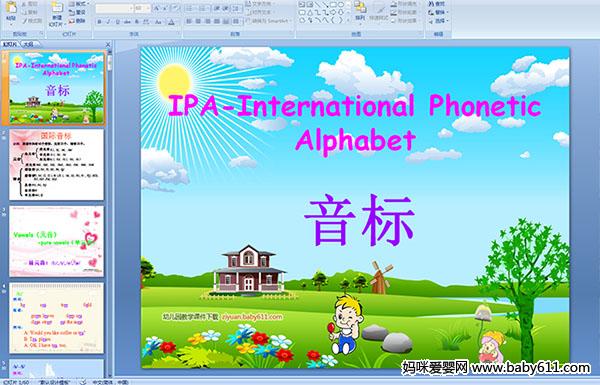This screenshot has width=600, height=385.
Task: Open the Font dialog launcher
Action: (x=179, y=33)
